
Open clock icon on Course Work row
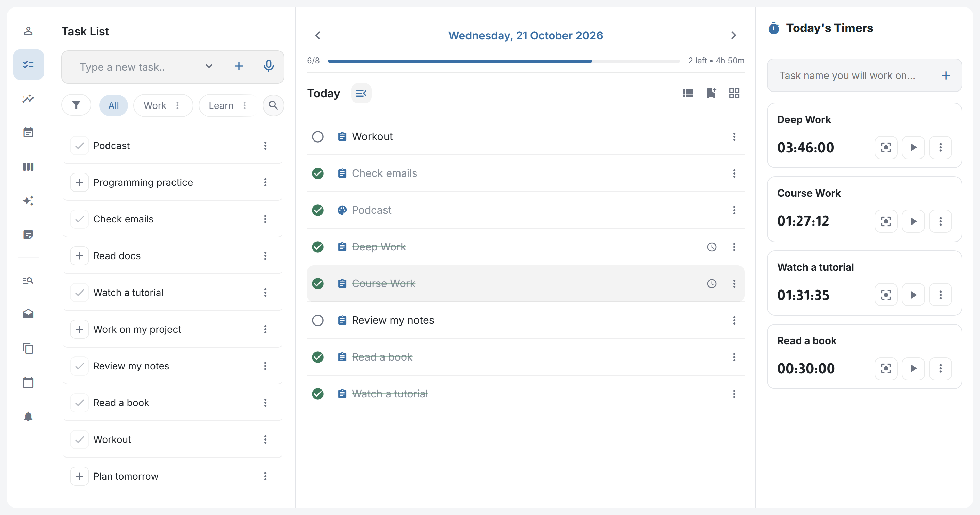pos(712,284)
